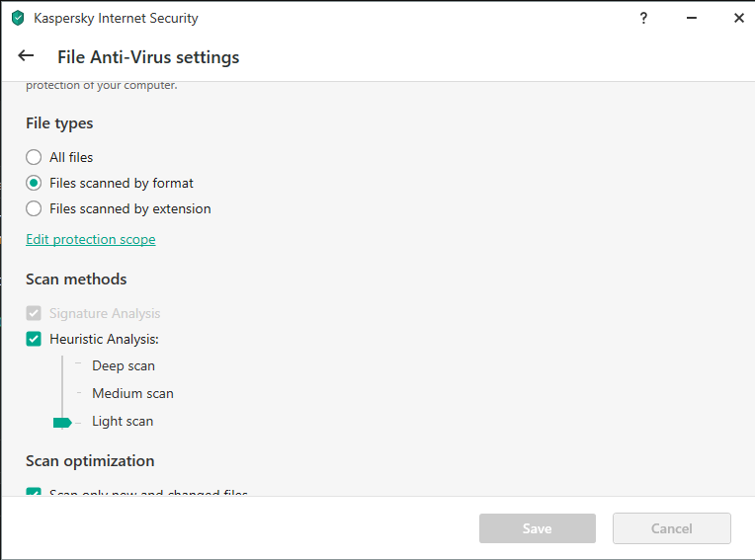Choose Files scanned by extension option
755x560 pixels.
[x=34, y=208]
